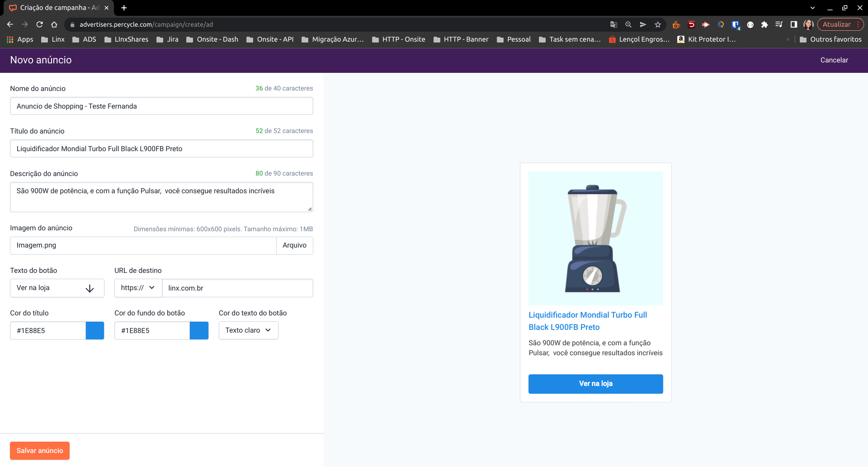Open the Onsite - API bookmark folder
Image resolution: width=868 pixels, height=467 pixels.
(x=270, y=39)
